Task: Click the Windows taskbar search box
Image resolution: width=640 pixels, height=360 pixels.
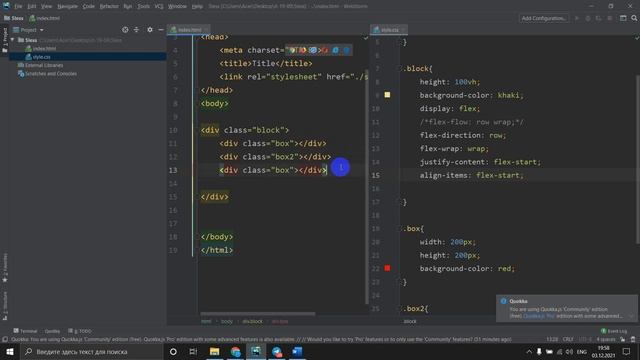Action: 91,351
